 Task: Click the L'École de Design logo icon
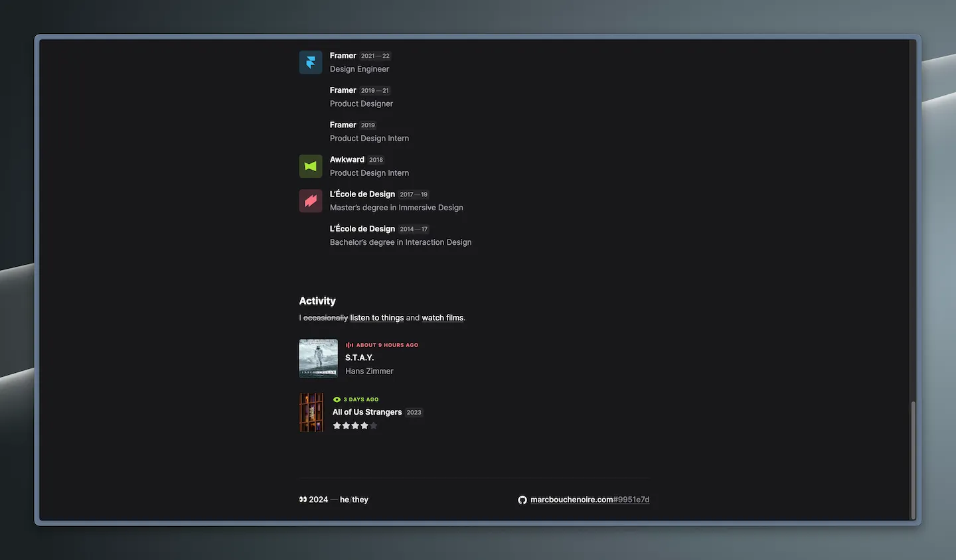(x=310, y=201)
